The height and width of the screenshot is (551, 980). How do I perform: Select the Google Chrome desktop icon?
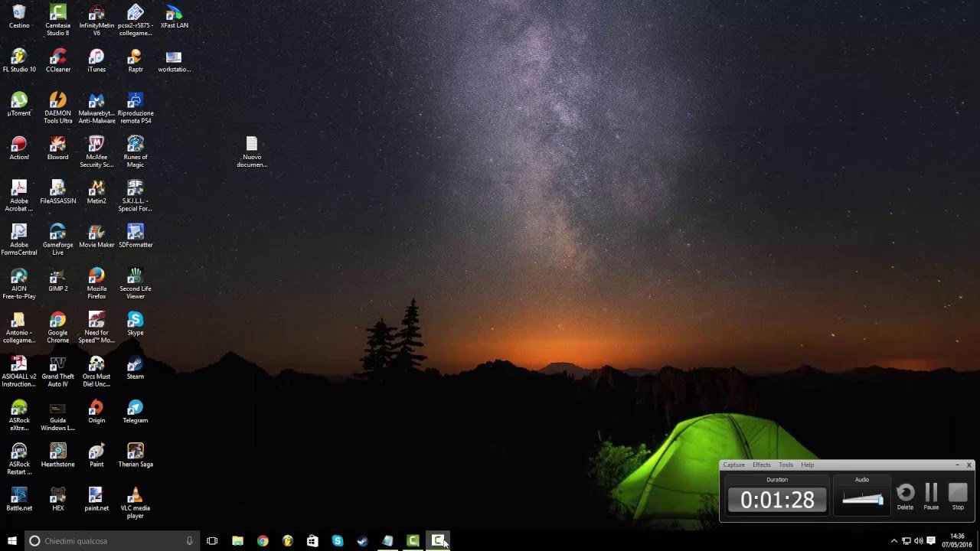57,328
